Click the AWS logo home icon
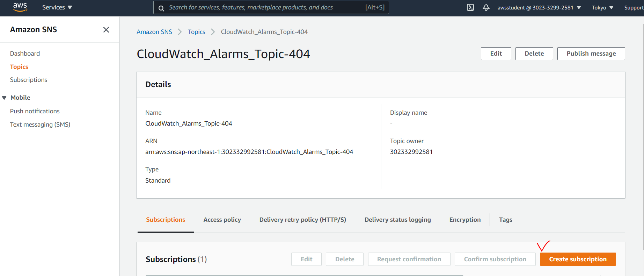The height and width of the screenshot is (276, 644). (20, 7)
